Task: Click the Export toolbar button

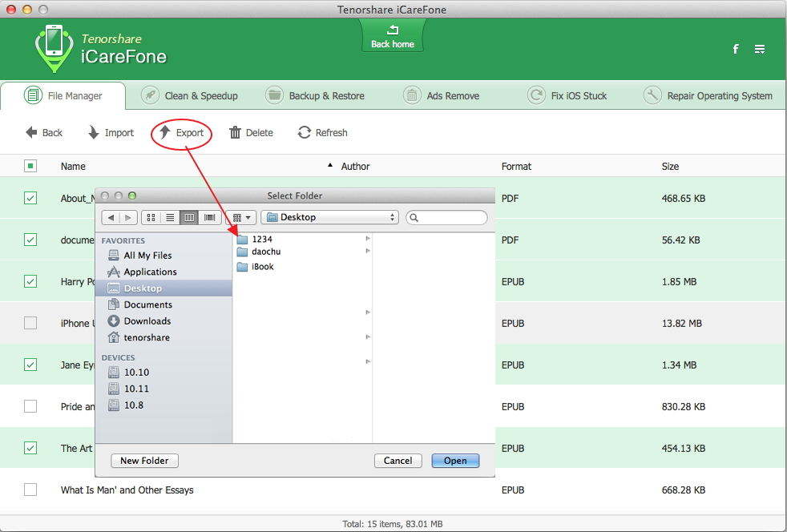Action: click(x=181, y=132)
